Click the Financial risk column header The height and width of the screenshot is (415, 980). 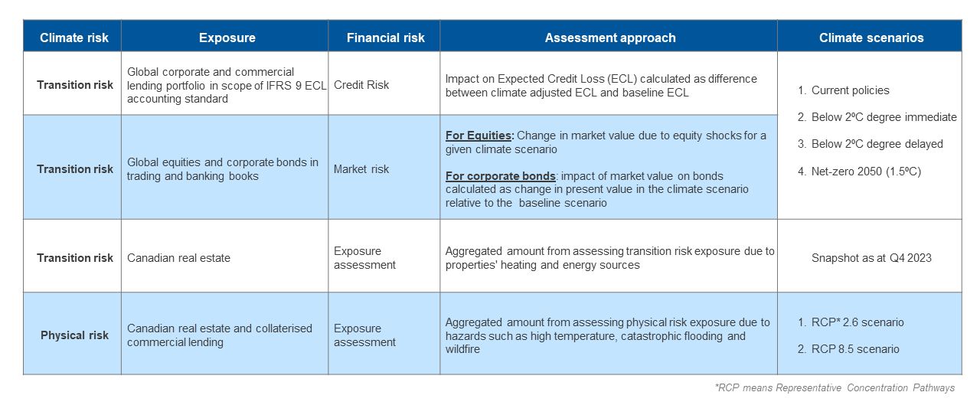[385, 38]
